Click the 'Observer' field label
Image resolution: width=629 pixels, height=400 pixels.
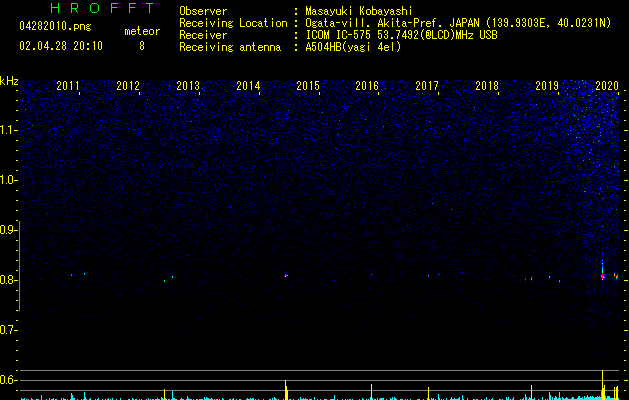pos(203,11)
